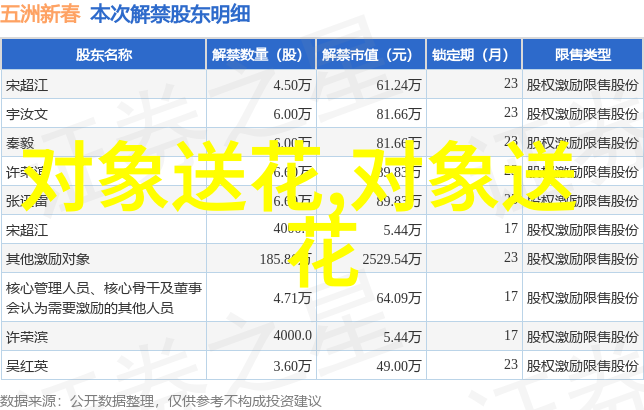Click the 64.09万 market value cell
This screenshot has width=644, height=410.
(x=399, y=298)
